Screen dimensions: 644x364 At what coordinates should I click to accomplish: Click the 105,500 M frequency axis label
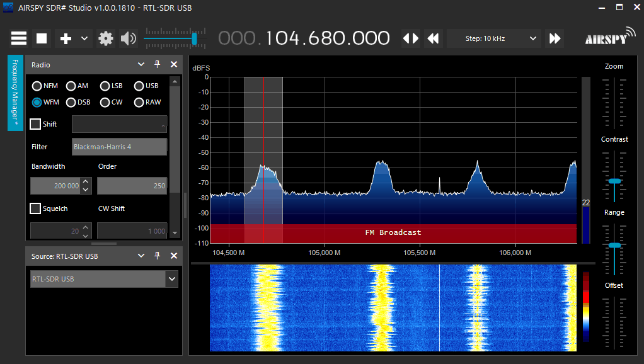(x=419, y=253)
